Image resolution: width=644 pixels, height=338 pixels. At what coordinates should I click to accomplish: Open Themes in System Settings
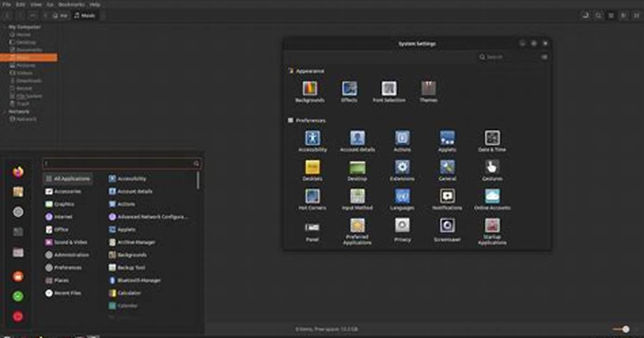(x=429, y=91)
